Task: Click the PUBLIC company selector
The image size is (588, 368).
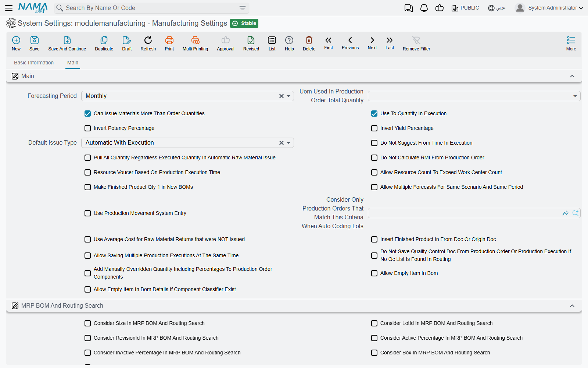Action: (x=465, y=8)
